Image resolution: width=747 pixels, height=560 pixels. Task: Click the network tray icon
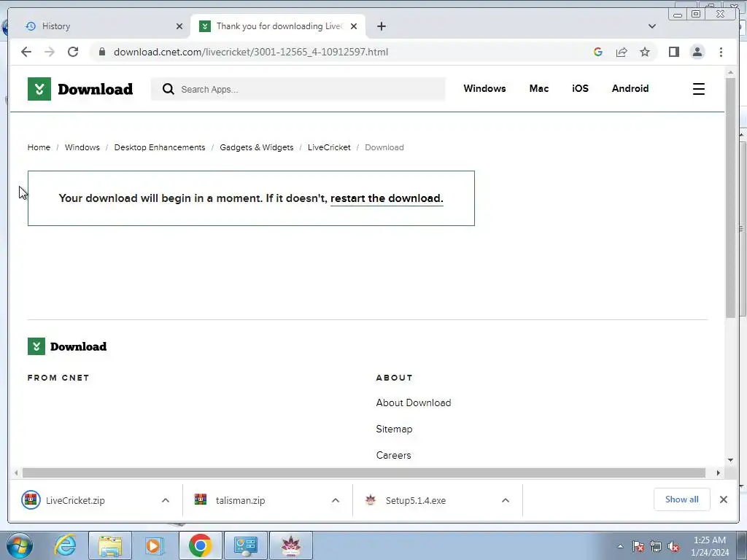tap(656, 546)
